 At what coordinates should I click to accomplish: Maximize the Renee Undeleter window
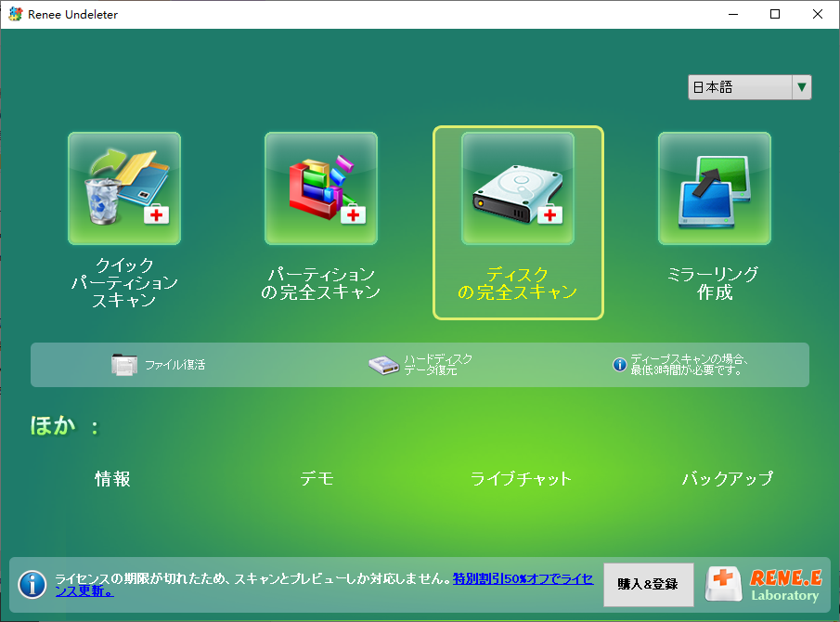pyautogui.click(x=774, y=15)
